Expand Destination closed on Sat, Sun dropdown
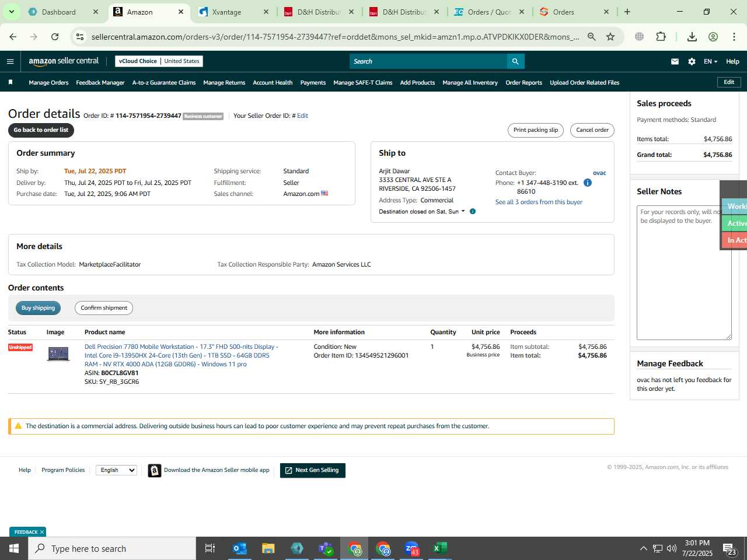The width and height of the screenshot is (747, 560). click(422, 211)
